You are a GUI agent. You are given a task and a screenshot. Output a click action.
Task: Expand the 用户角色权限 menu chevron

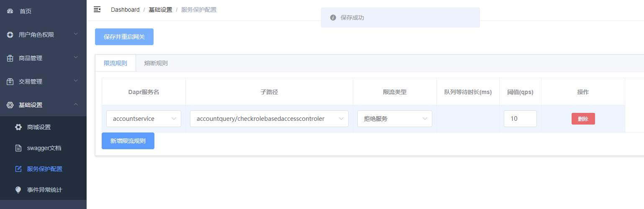(76, 34)
